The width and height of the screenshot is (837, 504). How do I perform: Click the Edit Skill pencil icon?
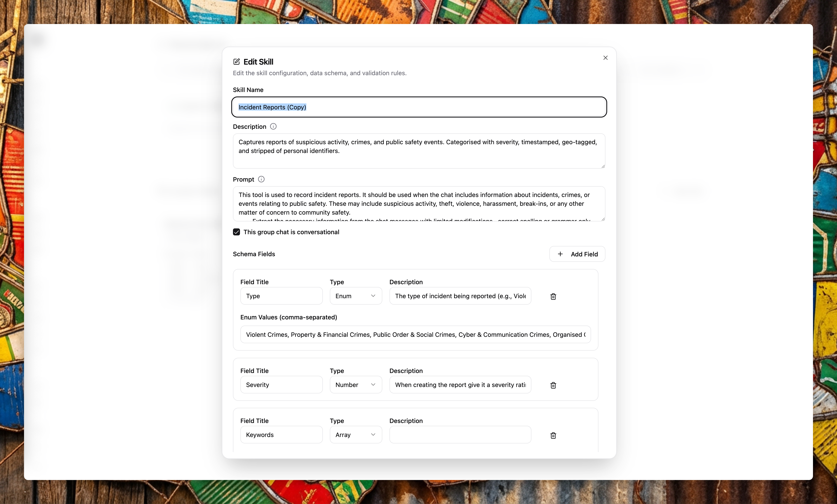point(236,62)
